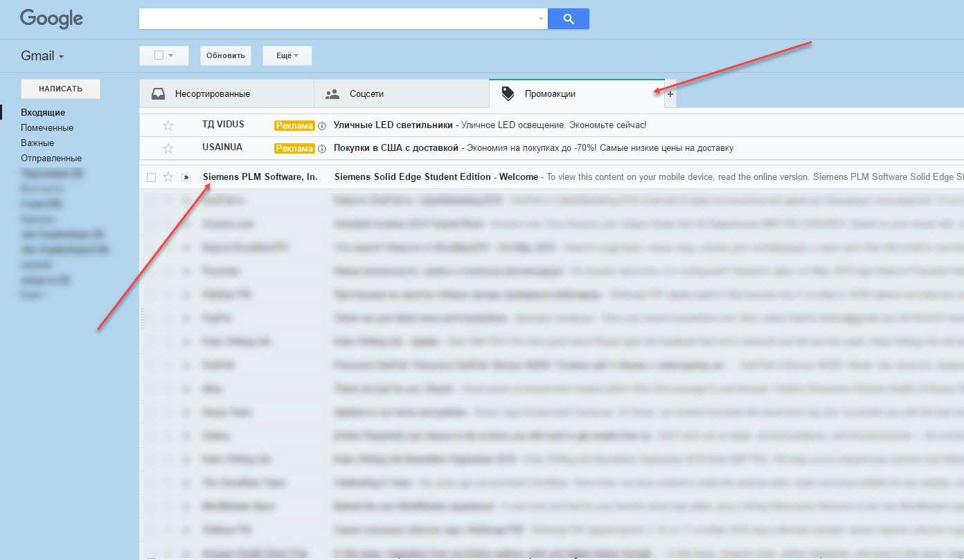Star the ТД VIDUS ad
964x560 pixels.
click(168, 125)
